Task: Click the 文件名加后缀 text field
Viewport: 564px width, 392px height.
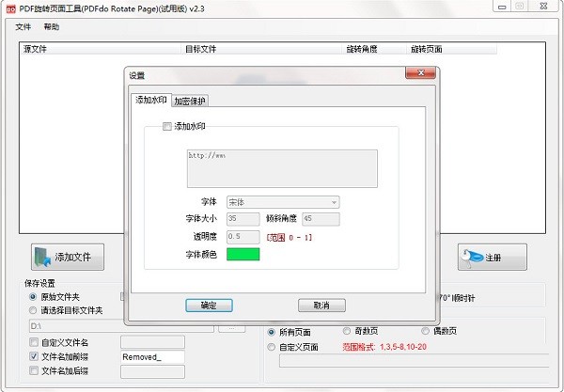Action: pos(152,372)
